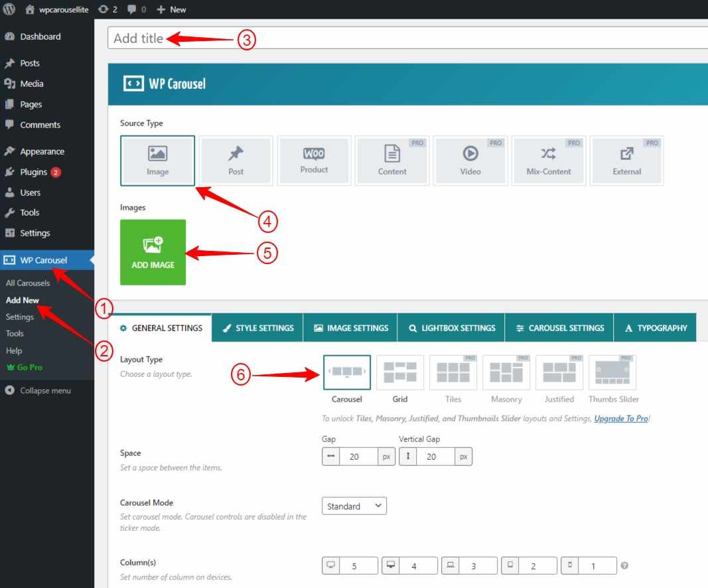Click the Add New submenu item

(23, 300)
